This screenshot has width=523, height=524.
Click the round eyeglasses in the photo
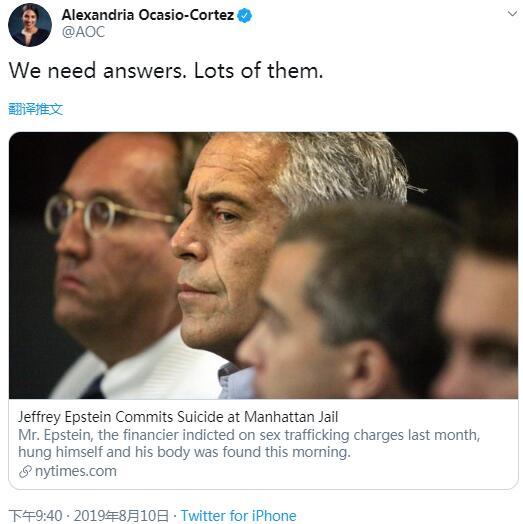click(110, 213)
